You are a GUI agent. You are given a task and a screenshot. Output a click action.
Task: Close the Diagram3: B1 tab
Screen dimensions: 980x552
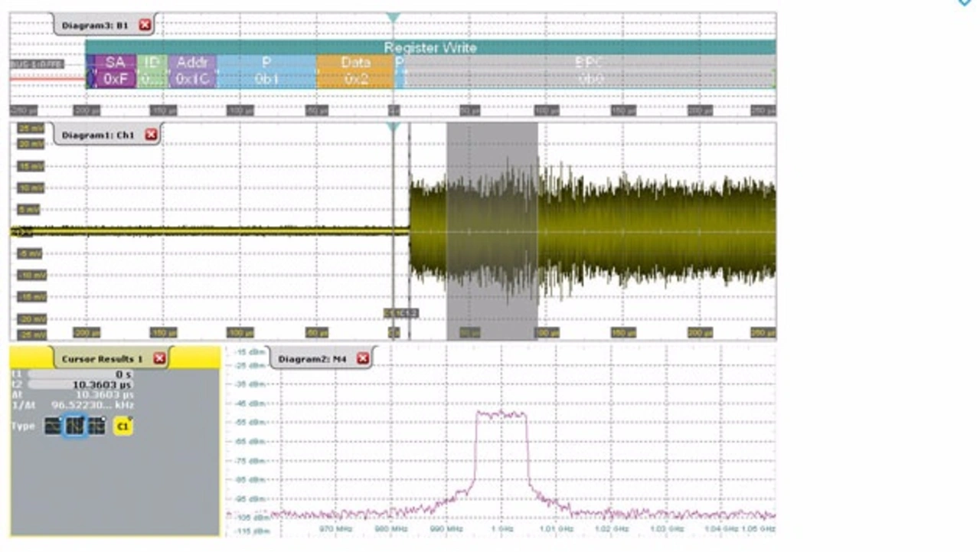[x=145, y=24]
